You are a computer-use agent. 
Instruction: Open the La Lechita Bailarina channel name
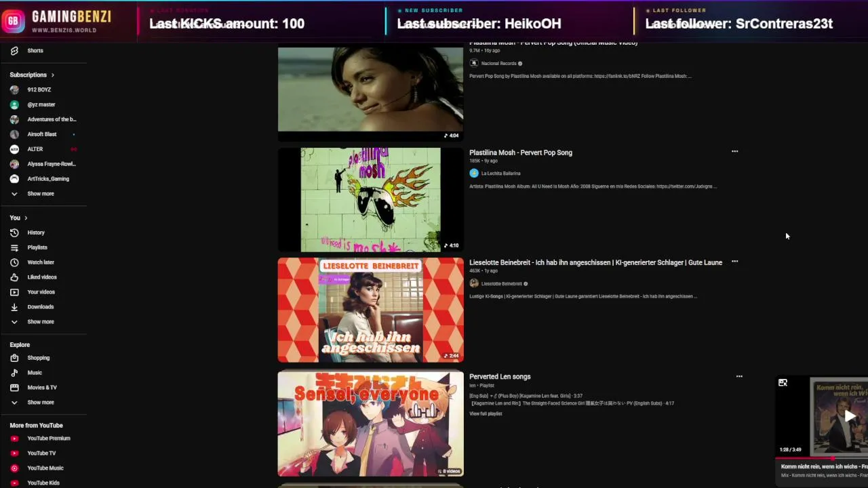501,174
